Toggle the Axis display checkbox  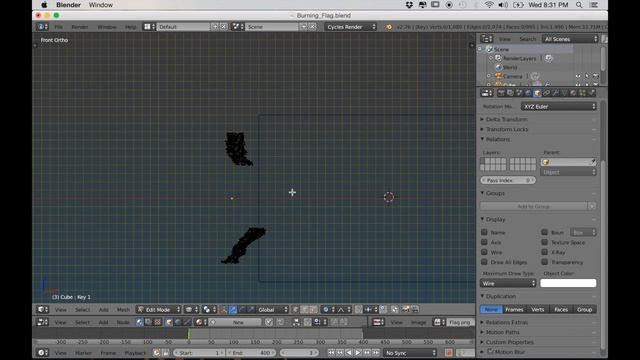coord(484,242)
